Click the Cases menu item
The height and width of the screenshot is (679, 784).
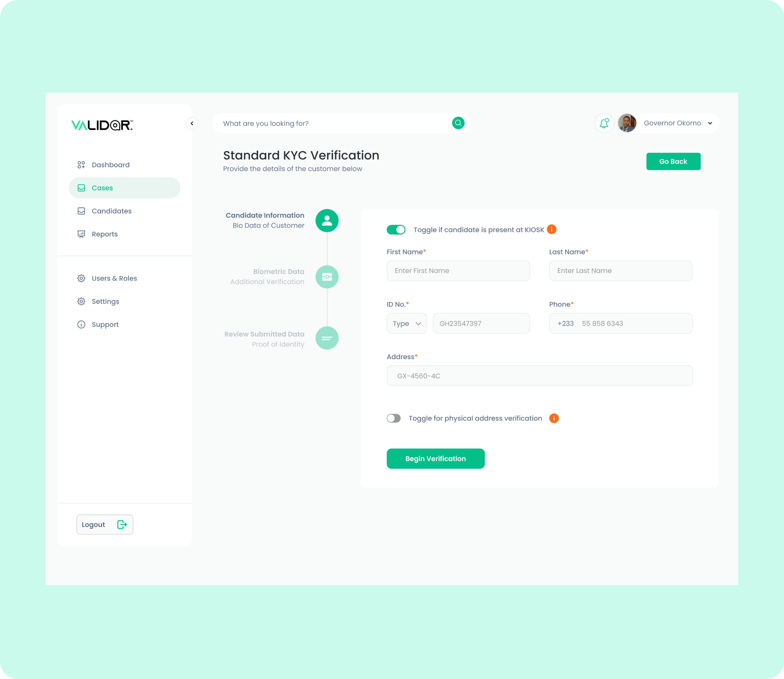tap(124, 187)
